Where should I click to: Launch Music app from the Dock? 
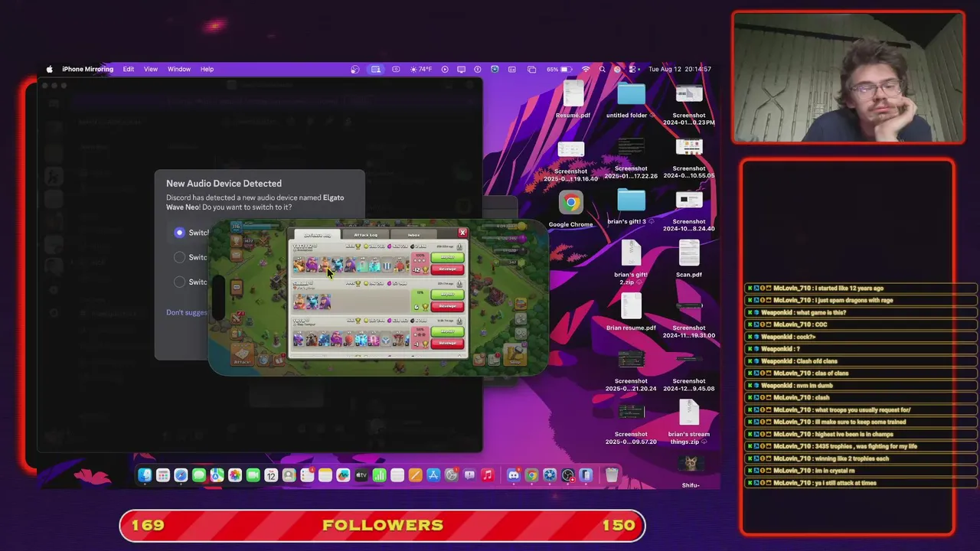[x=488, y=475]
